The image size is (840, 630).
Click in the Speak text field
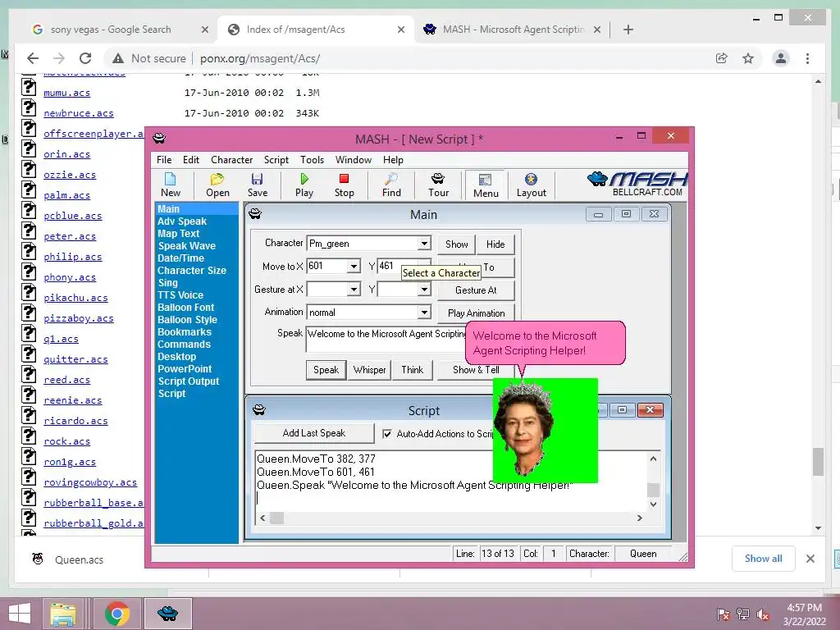386,339
